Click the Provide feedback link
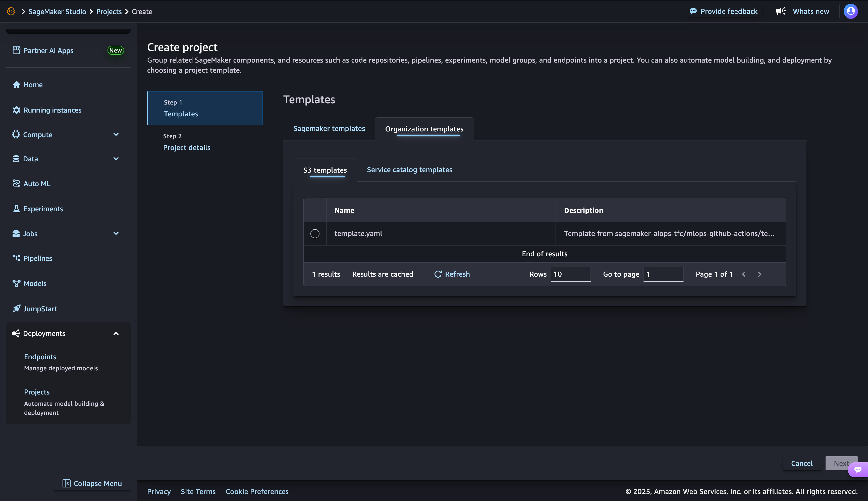Screen dimensions: 868x501 (x=724, y=11)
